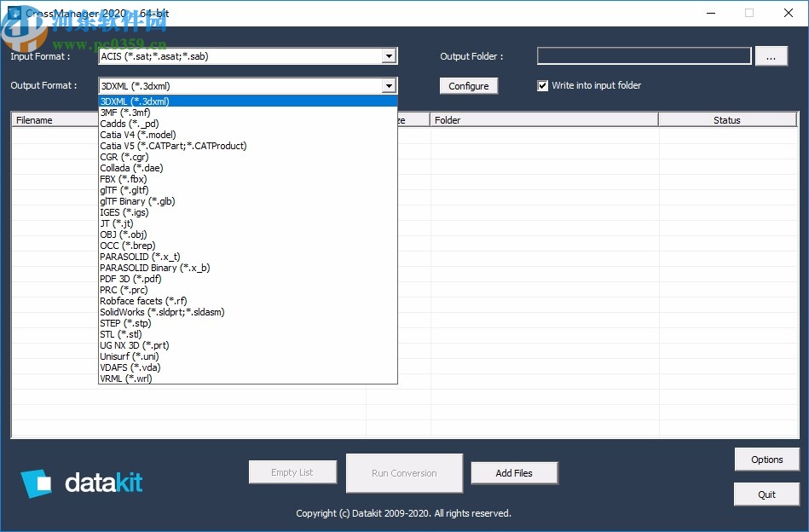Click the Quit button
The height and width of the screenshot is (532, 809).
pyautogui.click(x=766, y=494)
